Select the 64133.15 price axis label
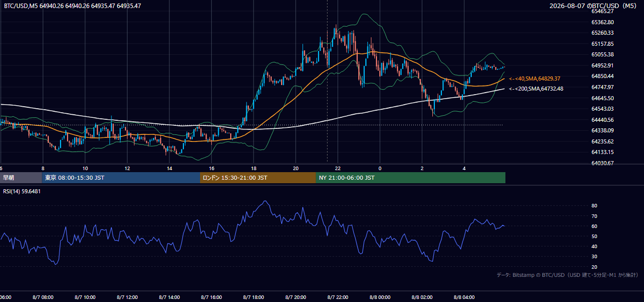644x302 pixels. [x=602, y=152]
